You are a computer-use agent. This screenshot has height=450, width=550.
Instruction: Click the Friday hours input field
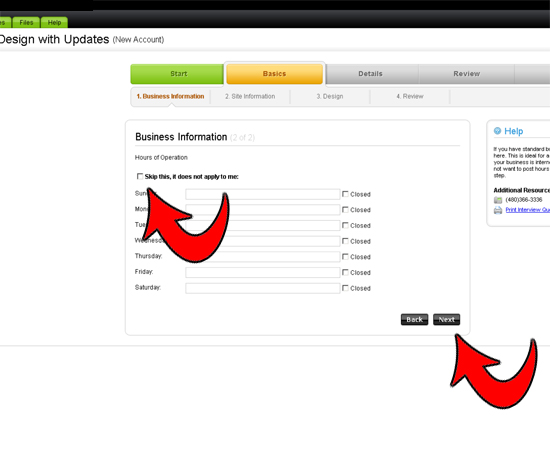263,273
